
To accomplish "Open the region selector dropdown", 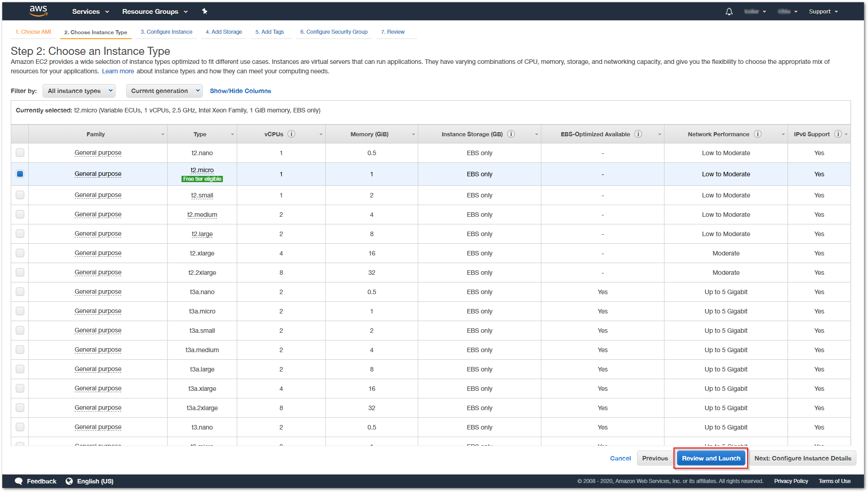I will 788,12.
